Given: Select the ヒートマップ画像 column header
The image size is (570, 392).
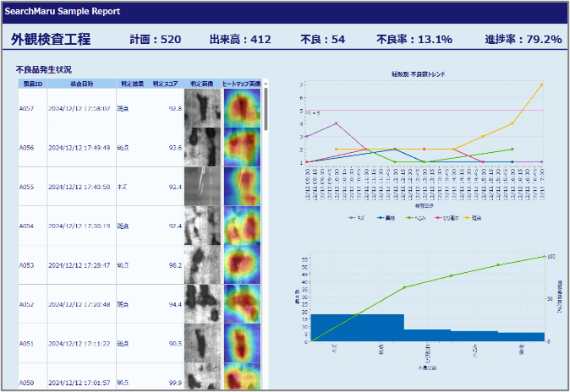Looking at the screenshot, I should [x=242, y=84].
